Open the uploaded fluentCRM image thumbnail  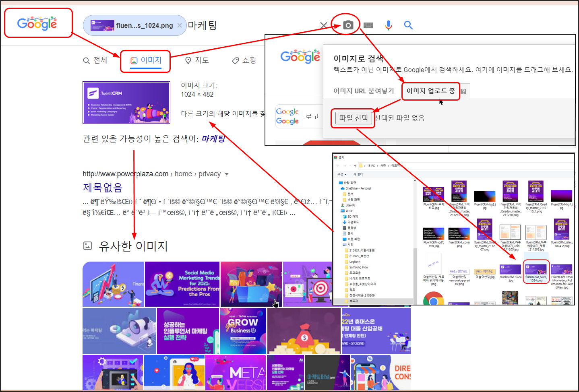pyautogui.click(x=126, y=102)
